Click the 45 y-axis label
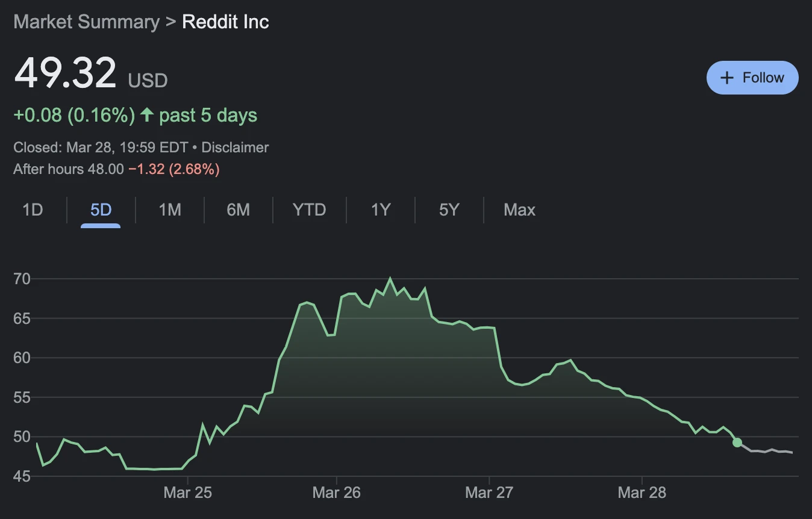Screen dimensions: 812x519 pyautogui.click(x=22, y=476)
